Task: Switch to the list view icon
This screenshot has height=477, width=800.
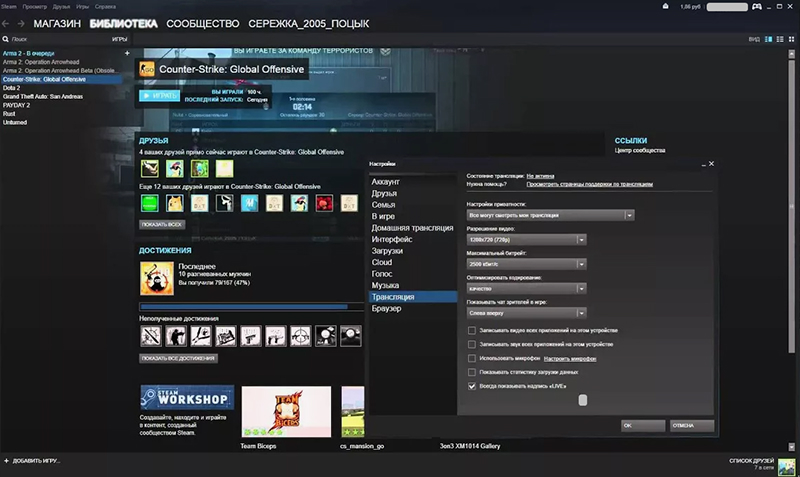Action: pyautogui.click(x=780, y=39)
